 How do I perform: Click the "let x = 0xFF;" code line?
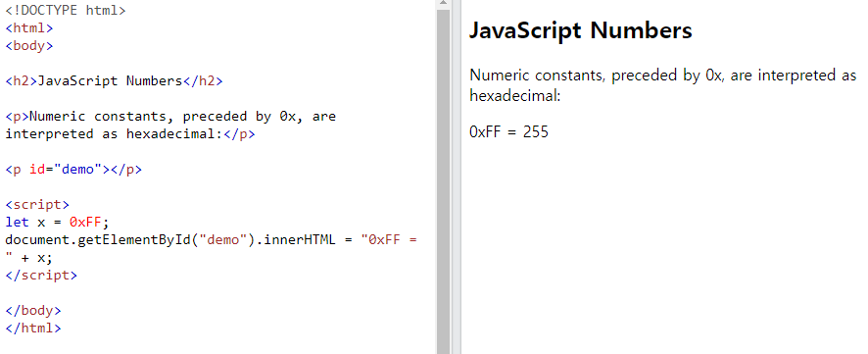(x=58, y=223)
